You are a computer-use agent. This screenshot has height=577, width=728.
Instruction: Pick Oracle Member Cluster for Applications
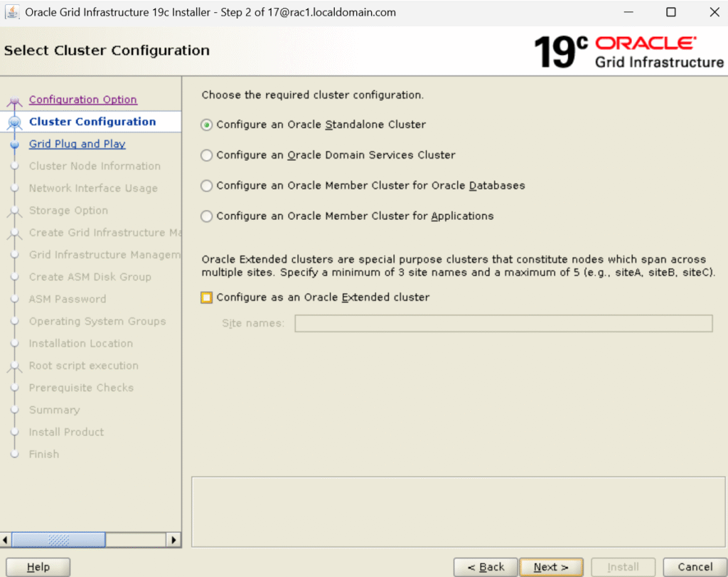(x=207, y=216)
